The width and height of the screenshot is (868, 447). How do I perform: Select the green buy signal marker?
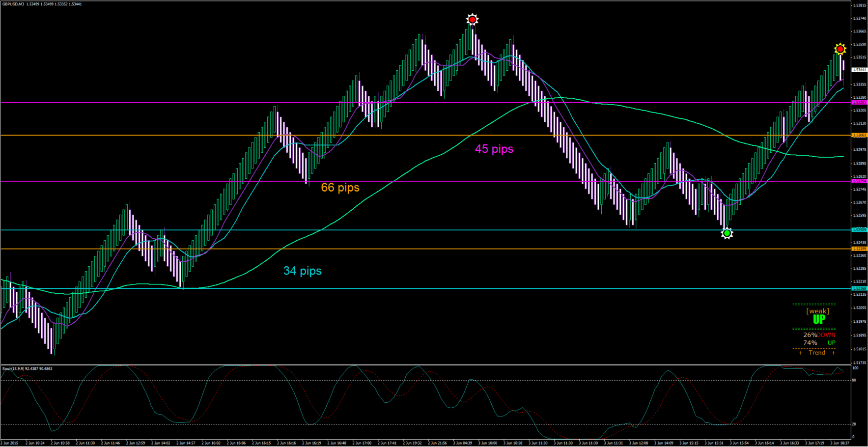[727, 233]
